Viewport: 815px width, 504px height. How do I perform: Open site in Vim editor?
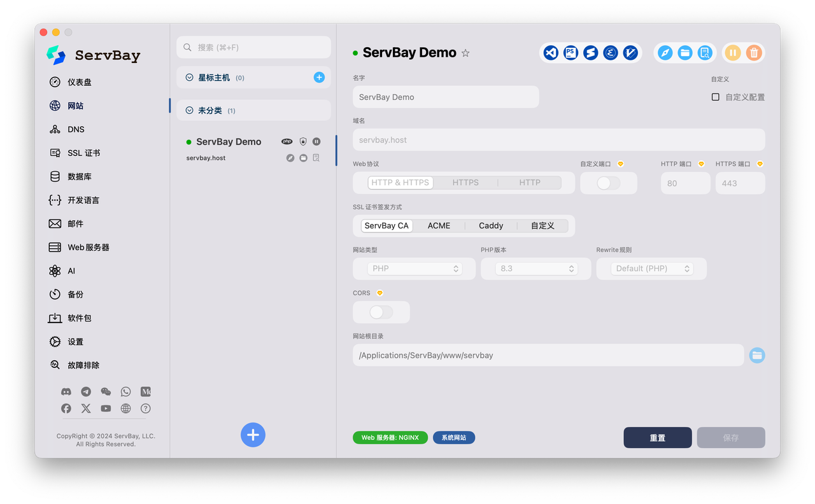click(630, 53)
